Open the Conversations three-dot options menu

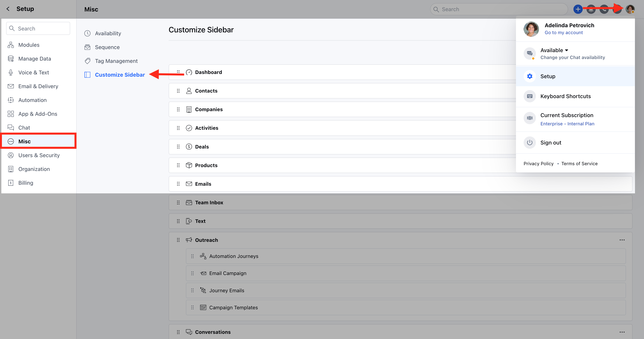(x=622, y=332)
